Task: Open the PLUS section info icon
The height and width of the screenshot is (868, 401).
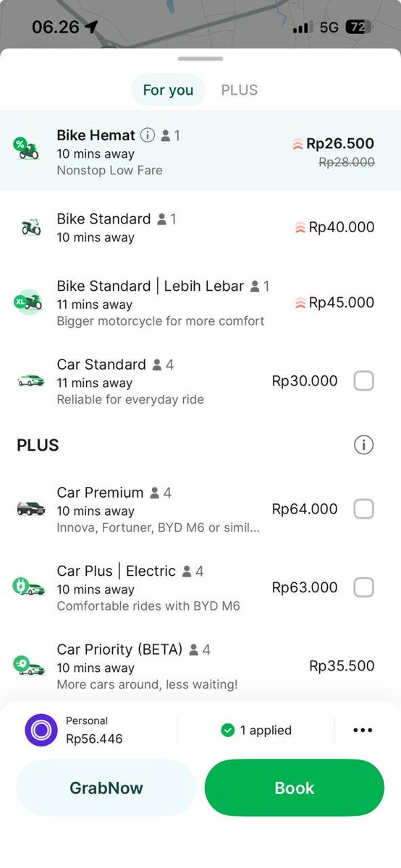Action: pos(363,446)
